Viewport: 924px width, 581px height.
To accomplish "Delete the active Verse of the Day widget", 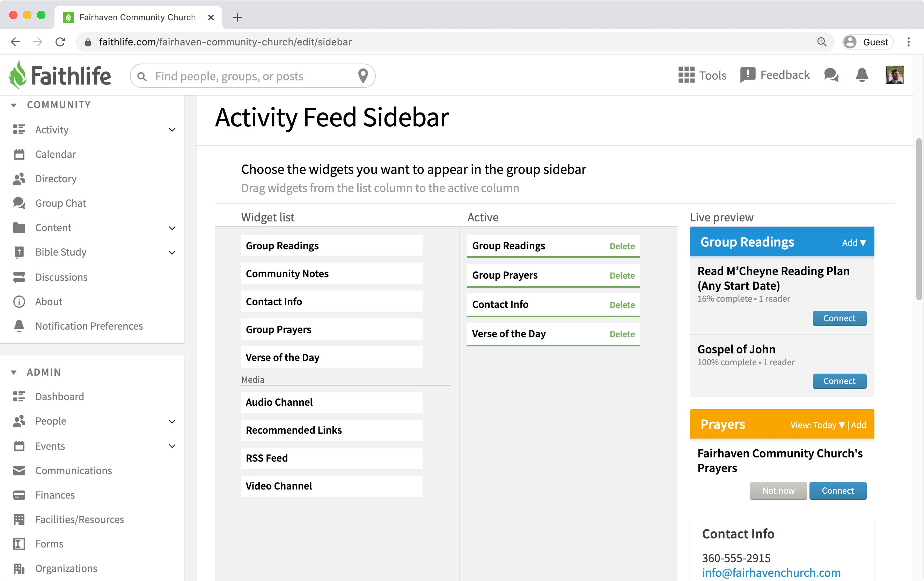I will pyautogui.click(x=622, y=334).
